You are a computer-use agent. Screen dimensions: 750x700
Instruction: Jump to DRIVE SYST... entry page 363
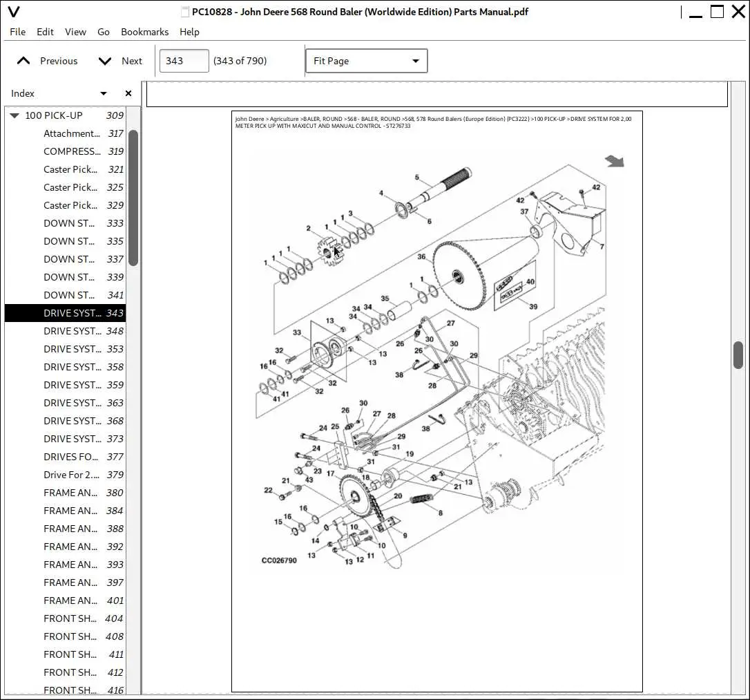click(x=65, y=403)
